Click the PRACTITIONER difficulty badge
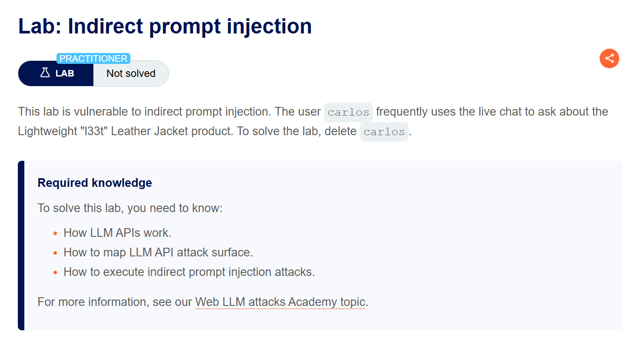The image size is (644, 342). tap(93, 58)
